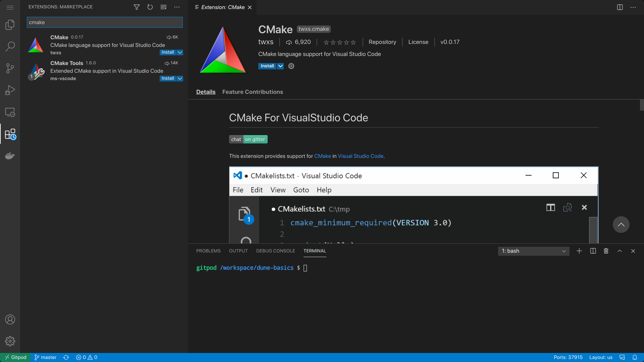Open the Search panel

10,46
